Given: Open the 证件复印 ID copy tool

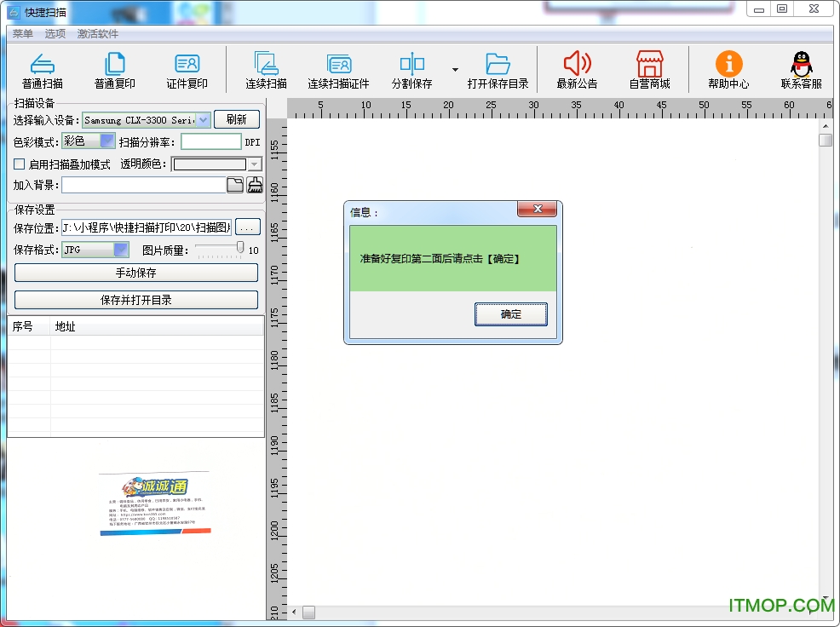Looking at the screenshot, I should [x=187, y=65].
